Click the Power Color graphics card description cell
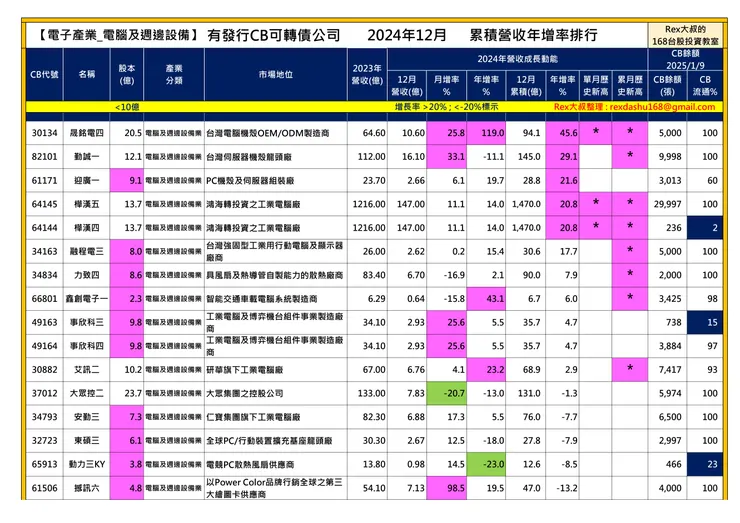This screenshot has width=740, height=523. 276,488
